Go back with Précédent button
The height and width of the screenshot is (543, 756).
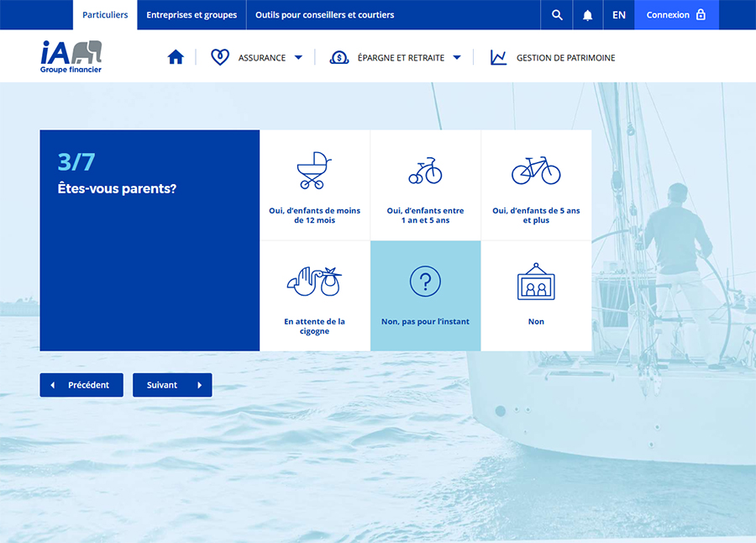tap(81, 385)
